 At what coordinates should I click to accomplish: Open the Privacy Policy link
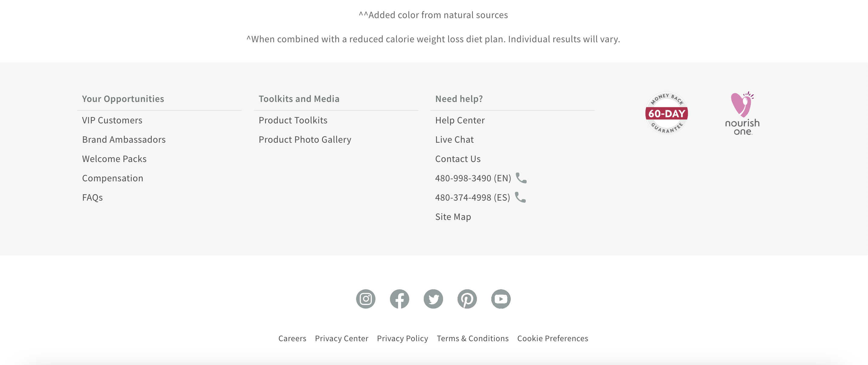pos(402,338)
